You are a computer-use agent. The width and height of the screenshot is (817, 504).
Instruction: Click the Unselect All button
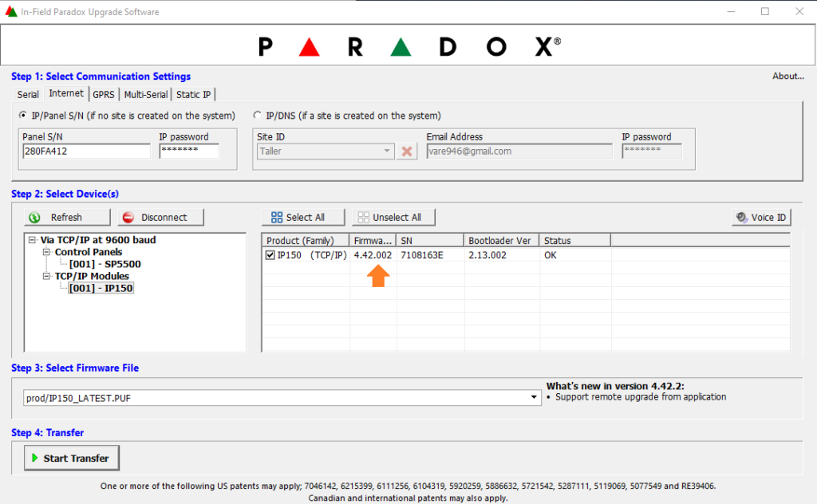coord(393,217)
